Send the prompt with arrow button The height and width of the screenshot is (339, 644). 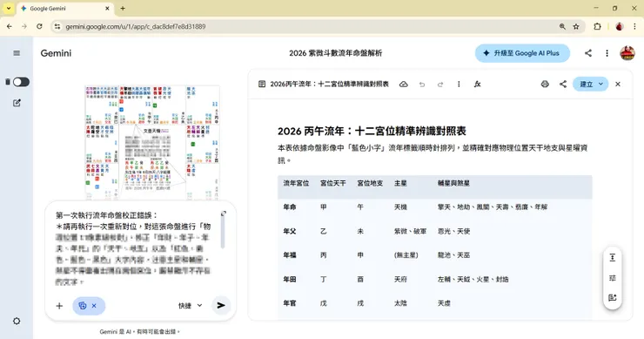(x=221, y=305)
